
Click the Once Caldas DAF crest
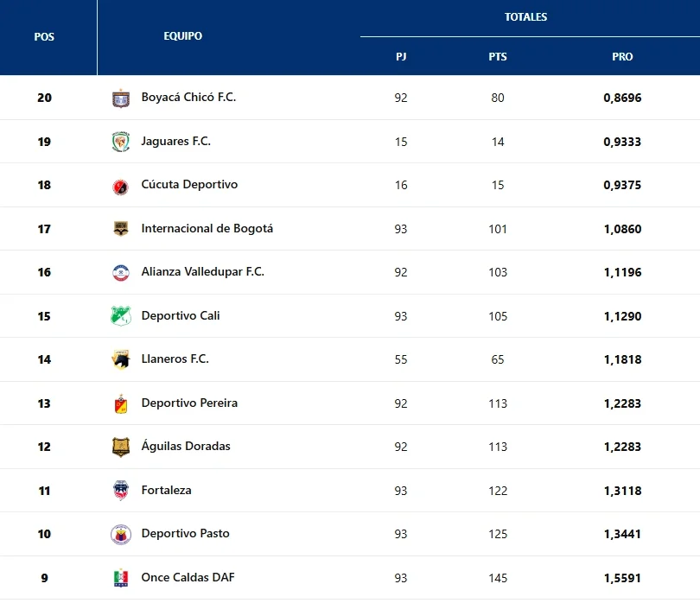121,578
